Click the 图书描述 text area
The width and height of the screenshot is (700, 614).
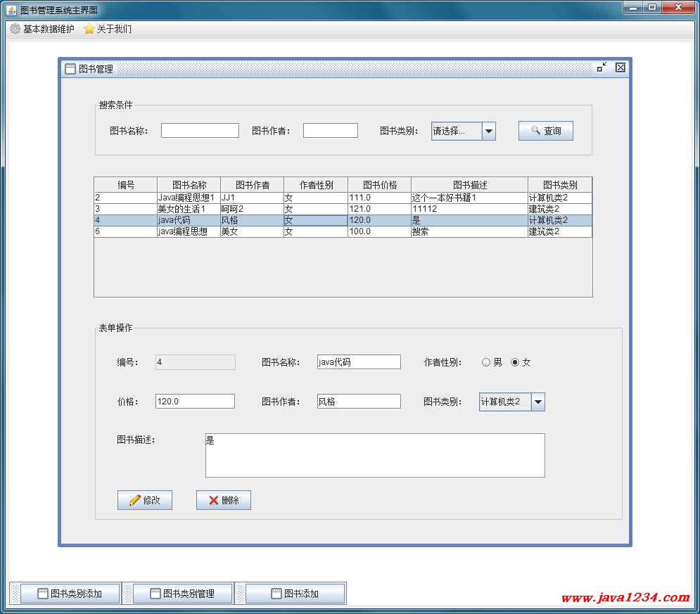375,455
